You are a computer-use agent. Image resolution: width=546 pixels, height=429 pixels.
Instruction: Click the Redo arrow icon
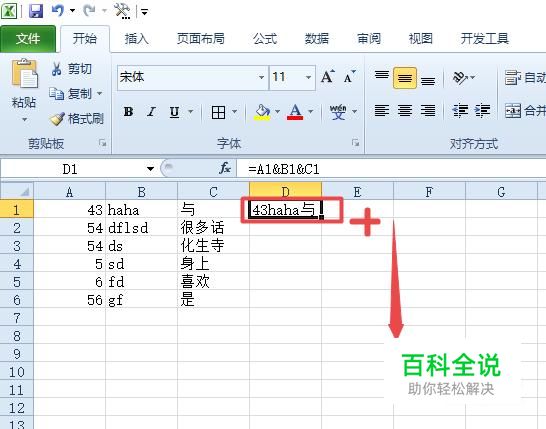(x=89, y=10)
